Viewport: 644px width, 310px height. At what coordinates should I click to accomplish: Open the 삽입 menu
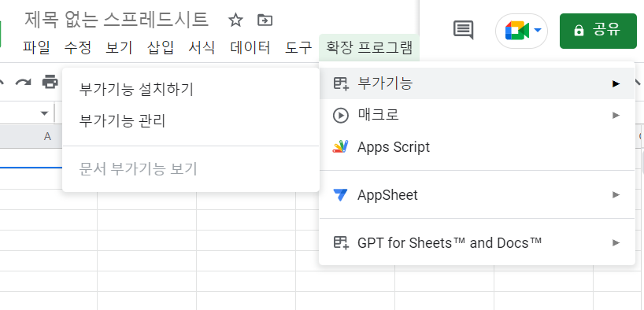pos(161,48)
